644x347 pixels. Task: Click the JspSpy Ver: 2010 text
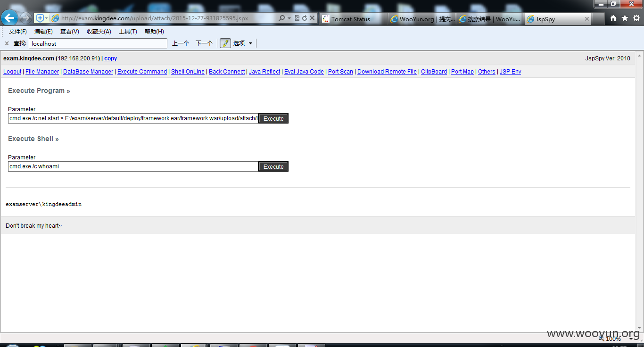[x=608, y=58]
